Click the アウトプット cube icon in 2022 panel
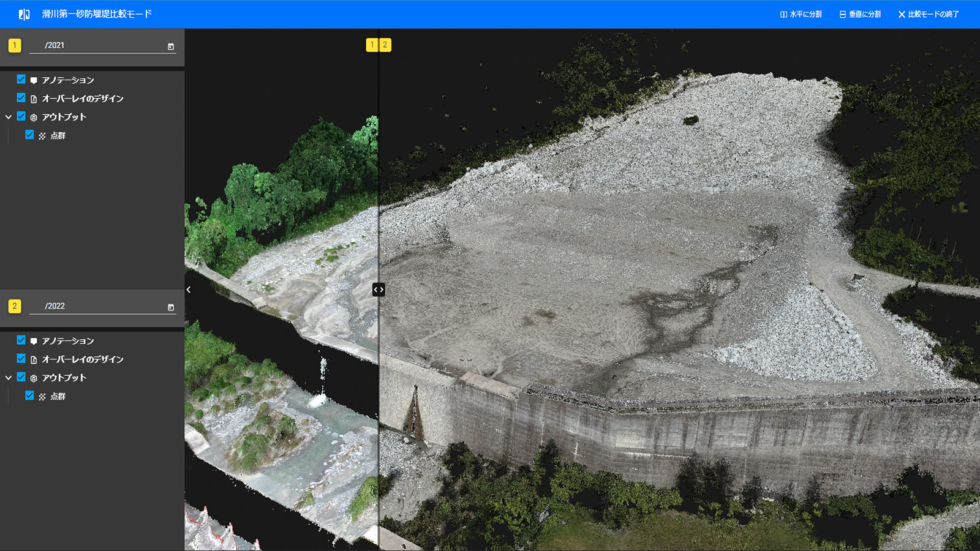This screenshot has height=551, width=980. tap(33, 378)
